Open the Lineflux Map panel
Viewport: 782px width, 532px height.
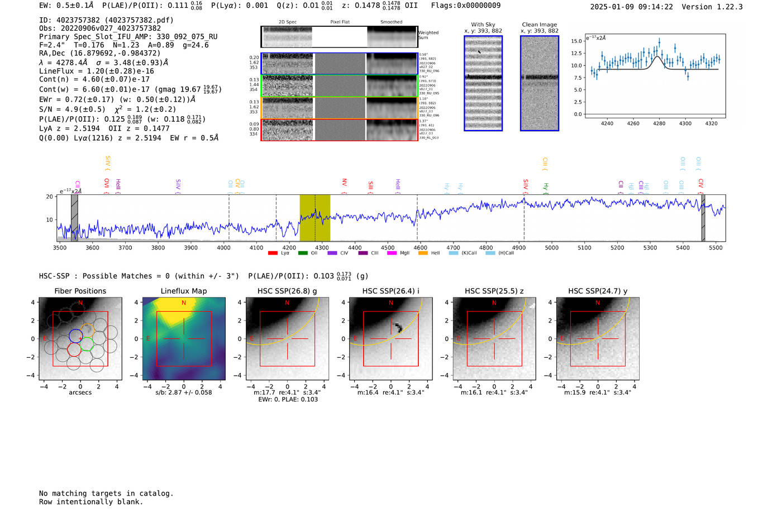coord(184,339)
